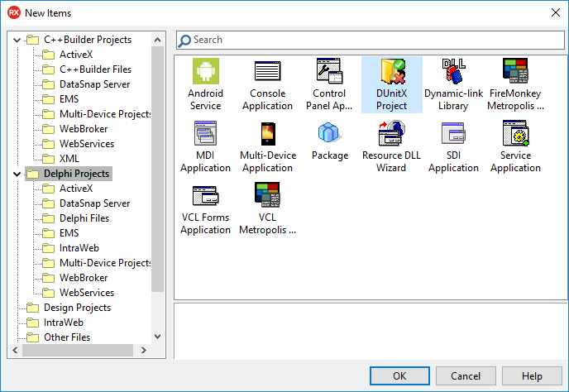Viewport: 569px width, 392px height.
Task: Pick the Multi-Device Application icon
Action: (268, 133)
